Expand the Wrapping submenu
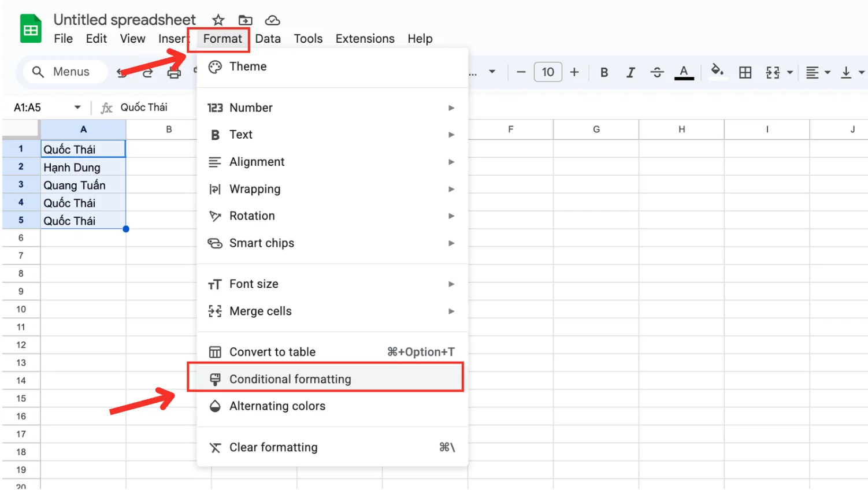 (332, 189)
